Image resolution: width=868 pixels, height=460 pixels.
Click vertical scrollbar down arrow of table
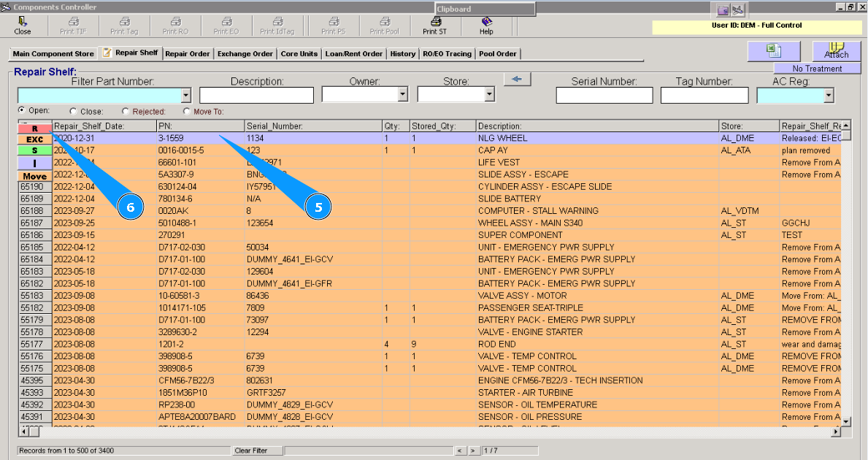coord(845,422)
